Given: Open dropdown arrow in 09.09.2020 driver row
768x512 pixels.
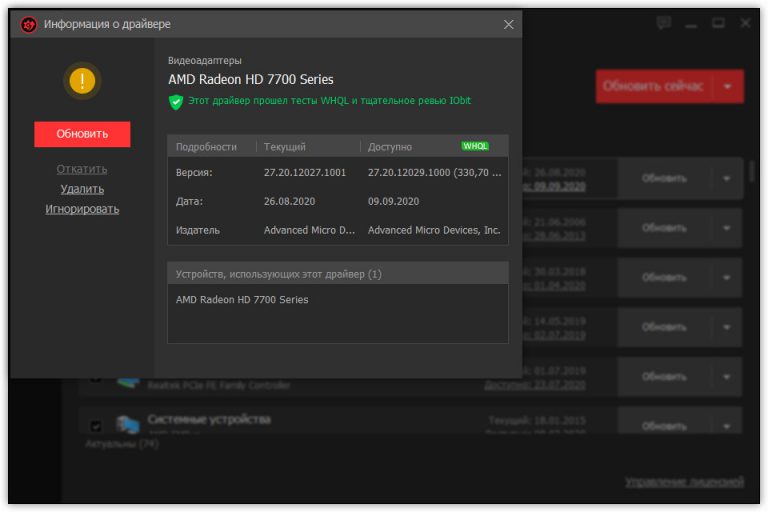Looking at the screenshot, I should pos(726,178).
